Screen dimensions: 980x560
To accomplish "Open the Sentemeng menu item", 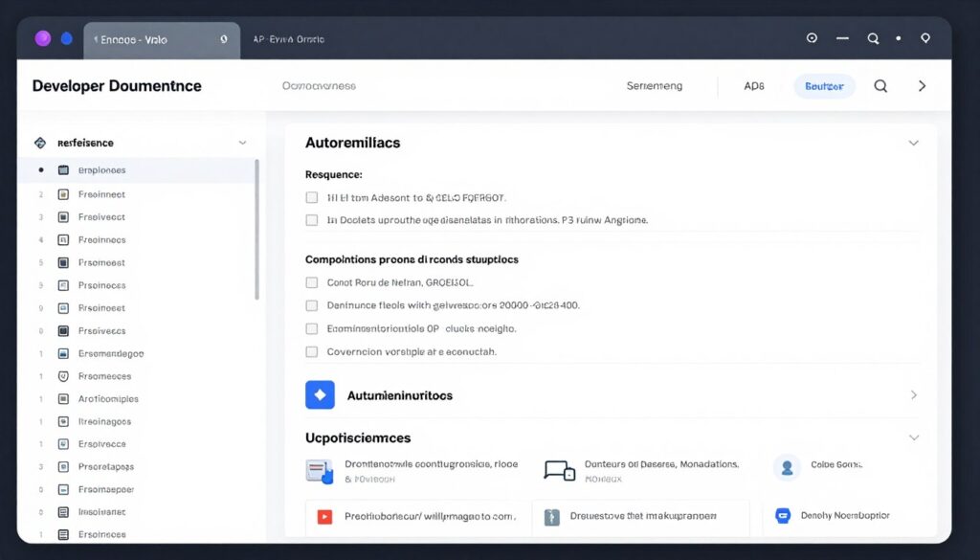I will [x=654, y=85].
